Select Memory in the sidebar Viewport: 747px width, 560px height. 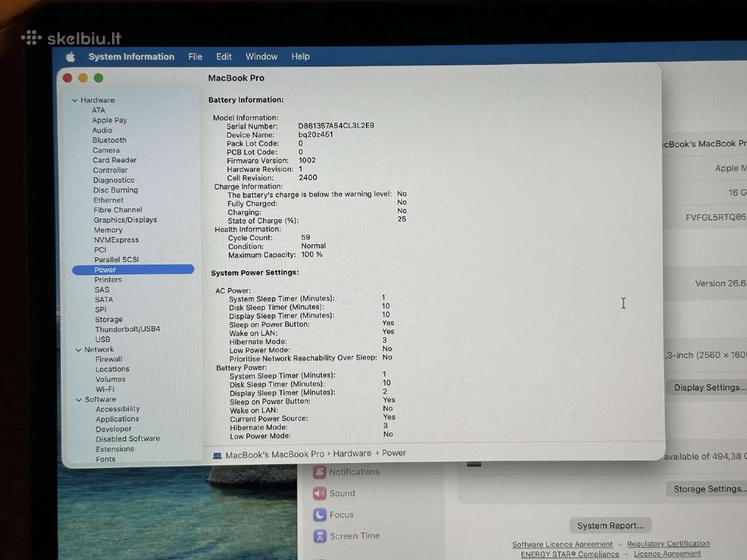[x=108, y=230]
